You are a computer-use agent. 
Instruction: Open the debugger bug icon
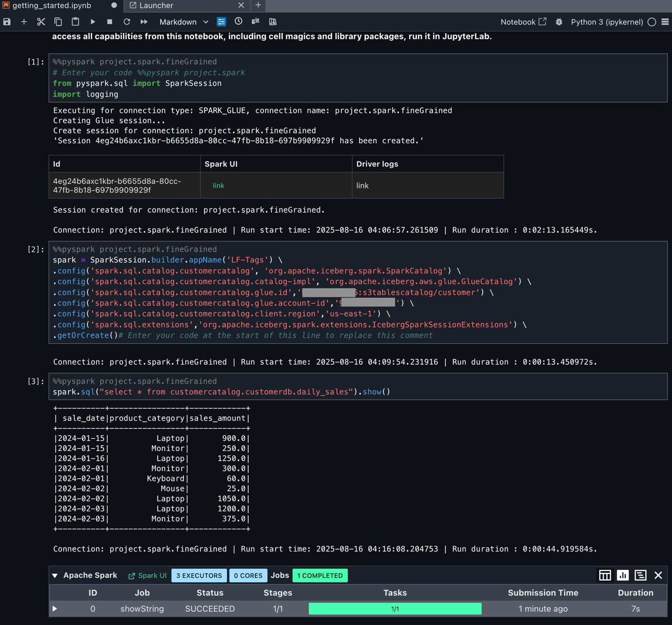pyautogui.click(x=559, y=22)
